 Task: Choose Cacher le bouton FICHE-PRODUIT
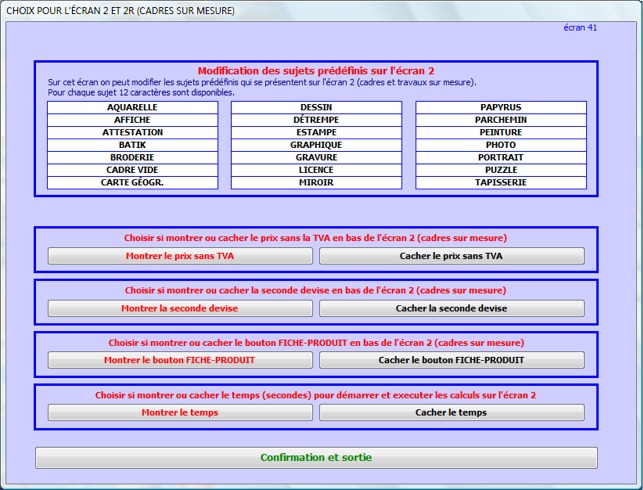[x=452, y=360]
